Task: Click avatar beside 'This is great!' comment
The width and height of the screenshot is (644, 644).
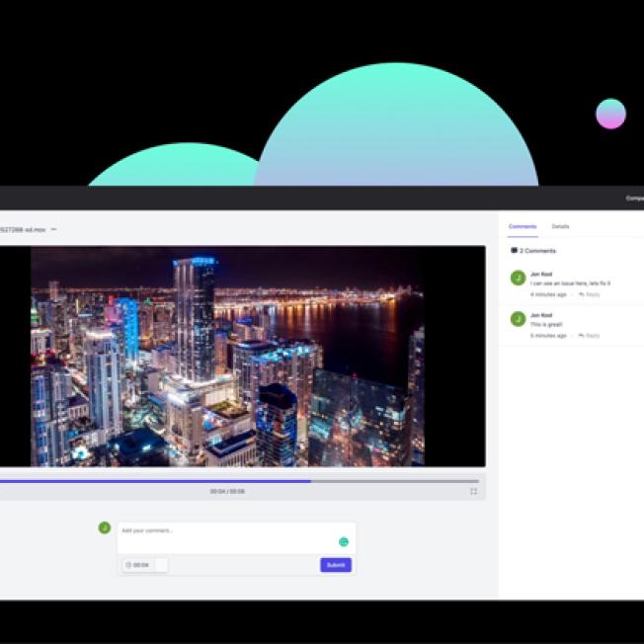Action: pos(518,319)
